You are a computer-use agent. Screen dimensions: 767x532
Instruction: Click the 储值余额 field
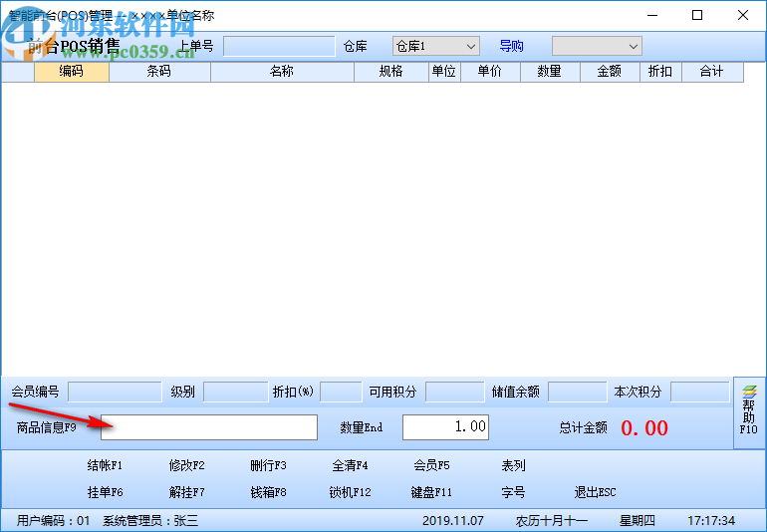[x=578, y=392]
